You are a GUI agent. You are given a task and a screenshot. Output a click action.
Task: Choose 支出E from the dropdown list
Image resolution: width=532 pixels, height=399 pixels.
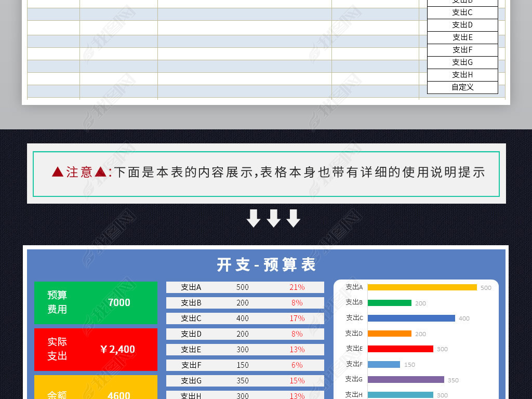[462, 37]
